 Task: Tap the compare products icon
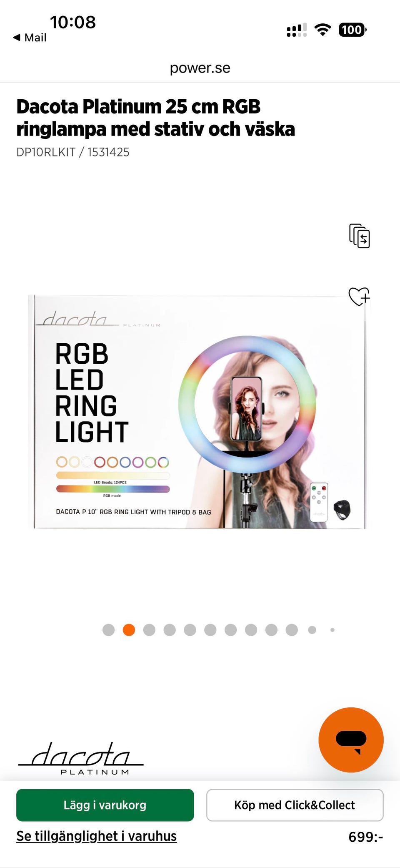click(x=359, y=236)
